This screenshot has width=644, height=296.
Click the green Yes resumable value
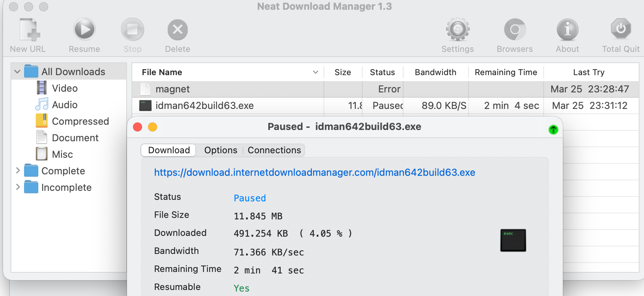coord(242,288)
